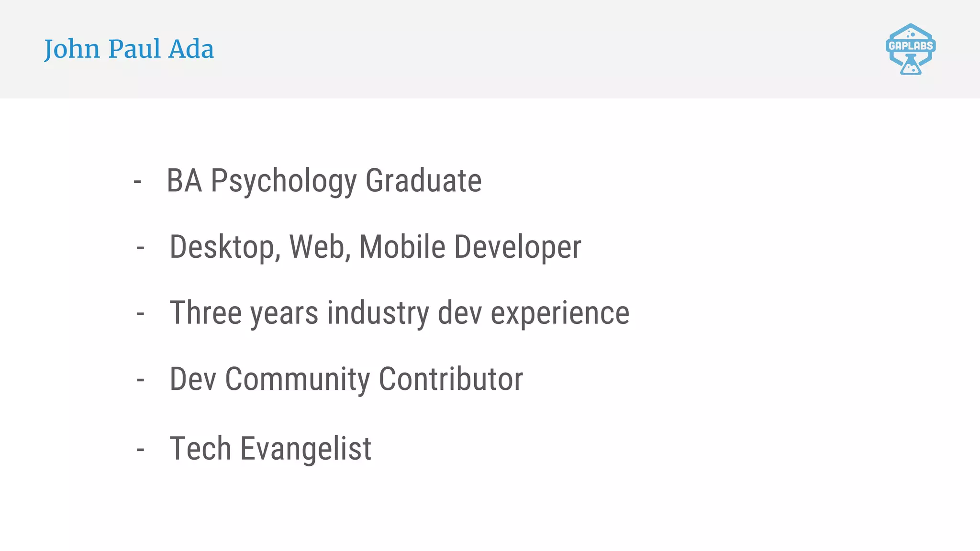Click the word Evangelist in the last bullet
Screen dimensions: 980x551
click(305, 449)
